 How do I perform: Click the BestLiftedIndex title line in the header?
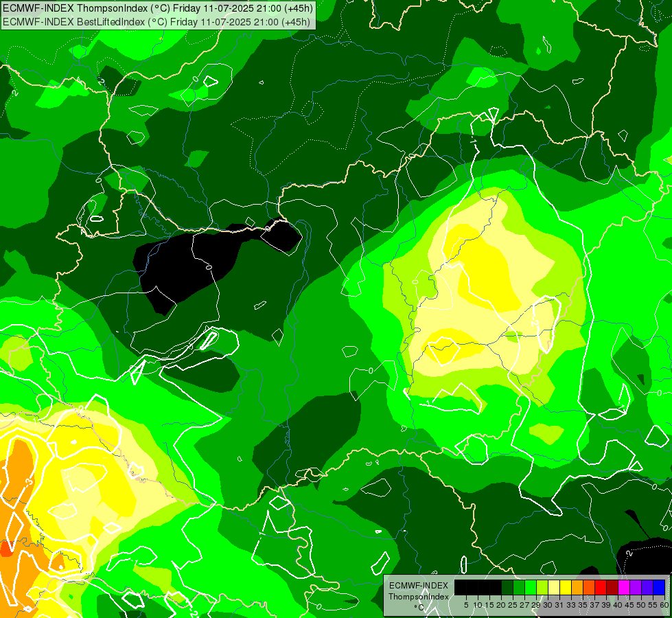tap(156, 22)
